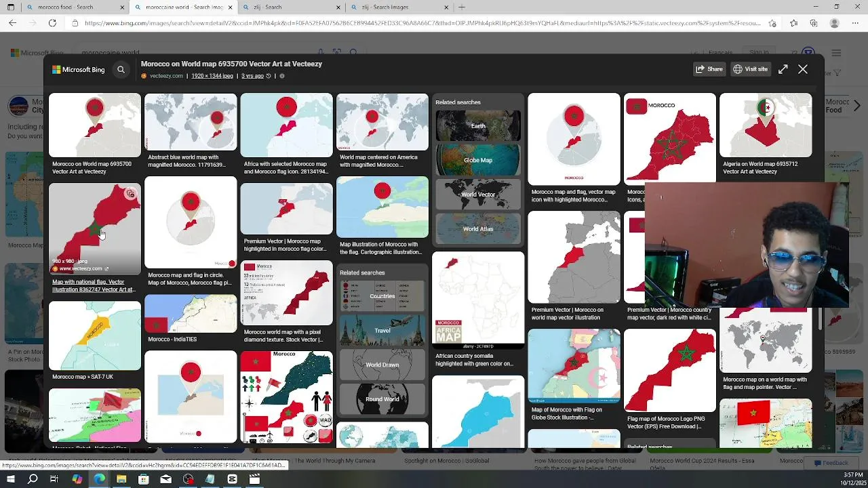Image resolution: width=868 pixels, height=488 pixels.
Task: Select the World Vector related search tile
Action: pos(478,195)
